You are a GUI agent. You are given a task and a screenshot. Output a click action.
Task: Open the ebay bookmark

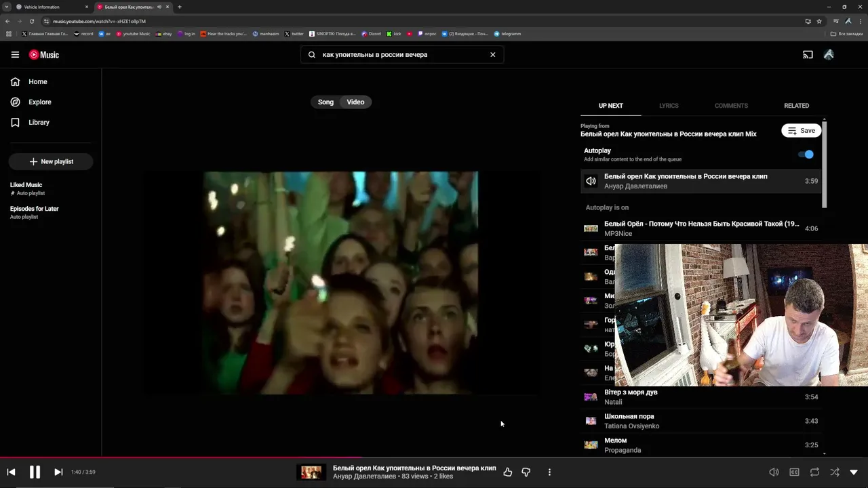pos(163,34)
